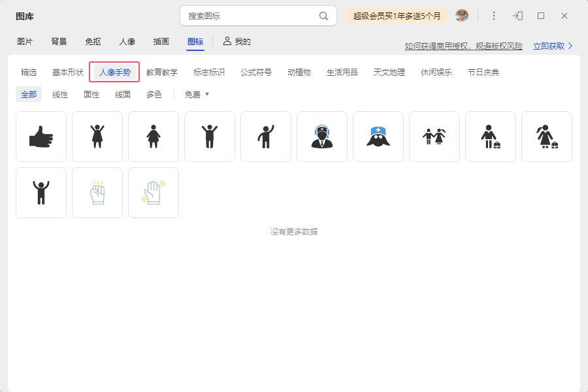
Task: Select the woman with ponytail and briefcase icon
Action: [x=547, y=137]
